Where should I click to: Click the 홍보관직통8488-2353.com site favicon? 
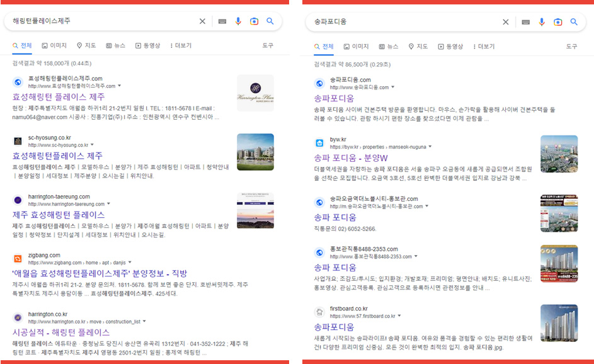pyautogui.click(x=319, y=253)
